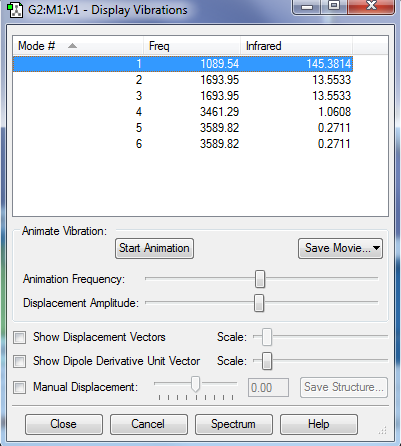Sort by the Freq column header
The image size is (401, 446).
click(192, 46)
